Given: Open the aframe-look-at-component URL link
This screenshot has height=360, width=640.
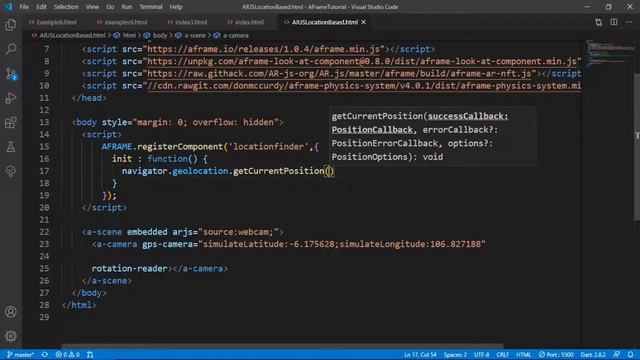Looking at the screenshot, I should tap(362, 62).
